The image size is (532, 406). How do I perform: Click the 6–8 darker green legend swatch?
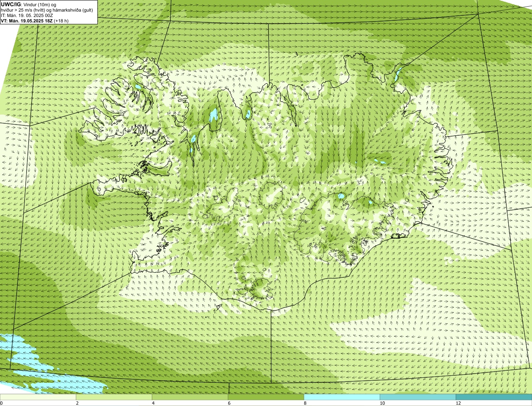(x=266, y=397)
